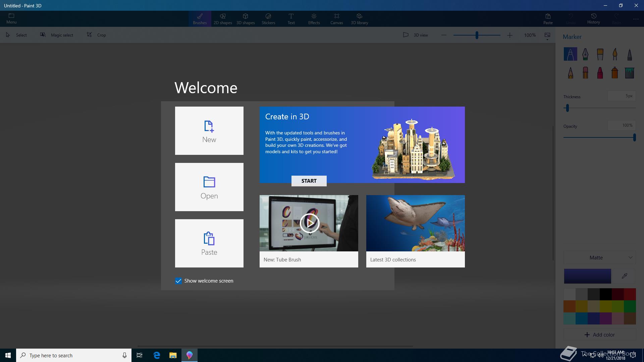Viewport: 644px width, 362px height.
Task: Open the Stickers tab
Action: click(x=268, y=19)
